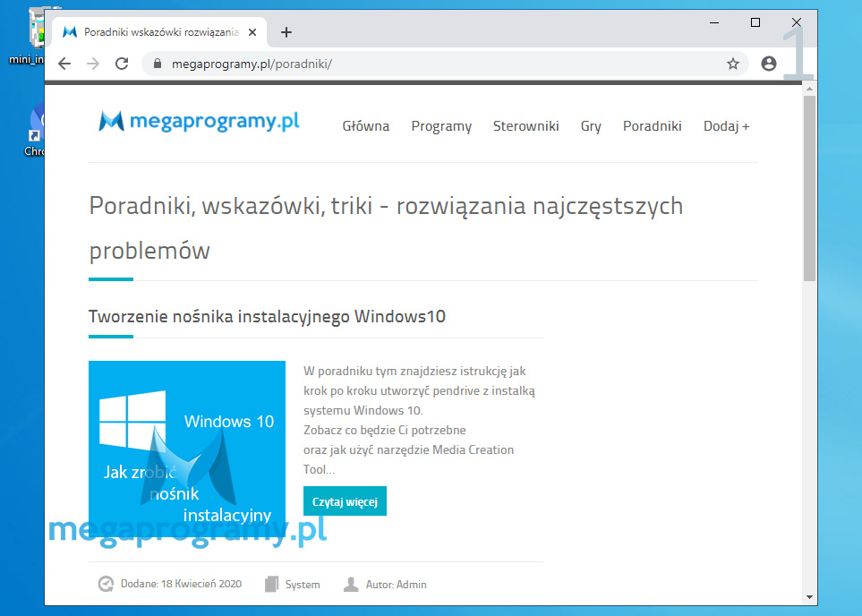Open the Główna menu item
Viewport: 862px width, 616px height.
pyautogui.click(x=365, y=126)
